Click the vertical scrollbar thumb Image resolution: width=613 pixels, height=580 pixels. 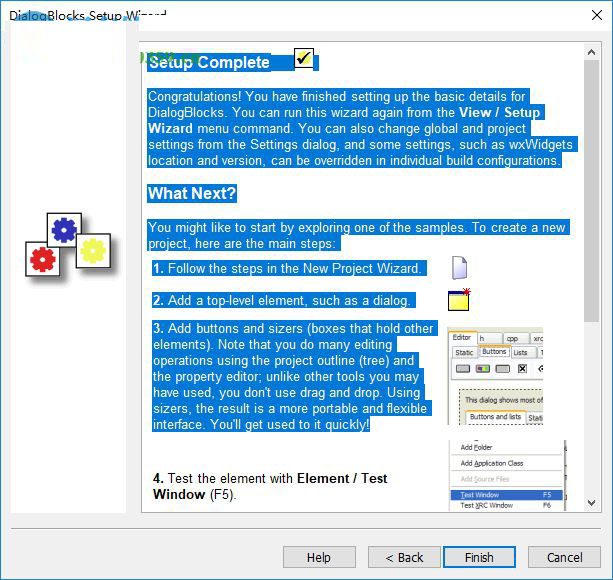click(591, 191)
